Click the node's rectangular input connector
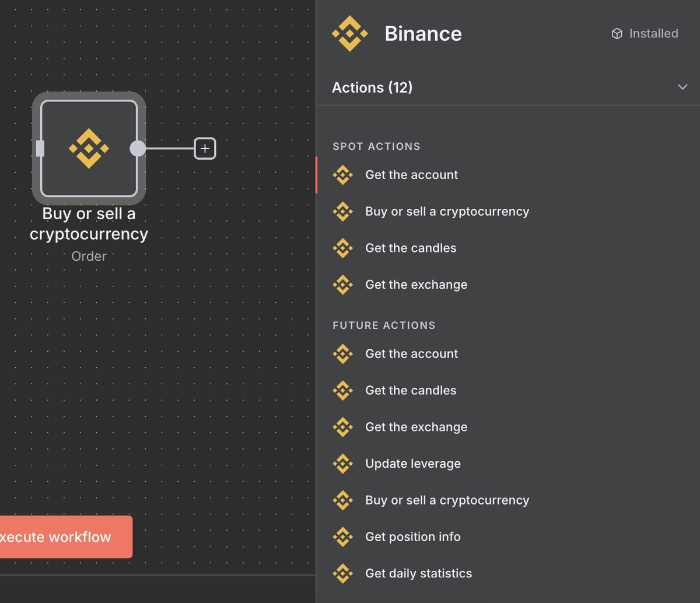Screen dimensions: 700x603 (40, 149)
